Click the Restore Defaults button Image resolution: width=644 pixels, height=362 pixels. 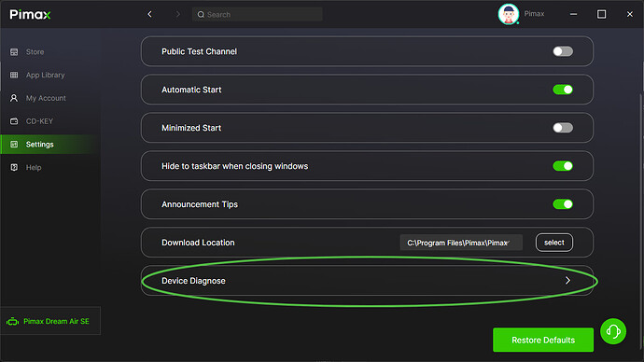tap(543, 340)
